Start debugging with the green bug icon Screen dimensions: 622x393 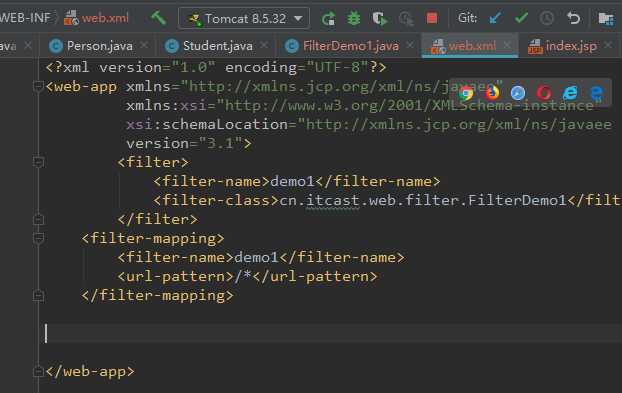[353, 18]
